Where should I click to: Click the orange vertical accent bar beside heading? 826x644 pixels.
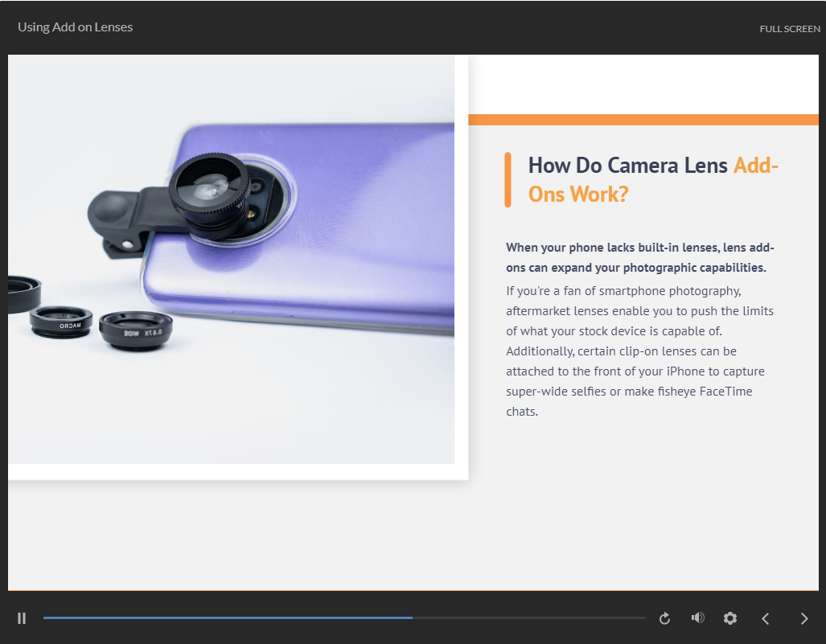[x=508, y=180]
